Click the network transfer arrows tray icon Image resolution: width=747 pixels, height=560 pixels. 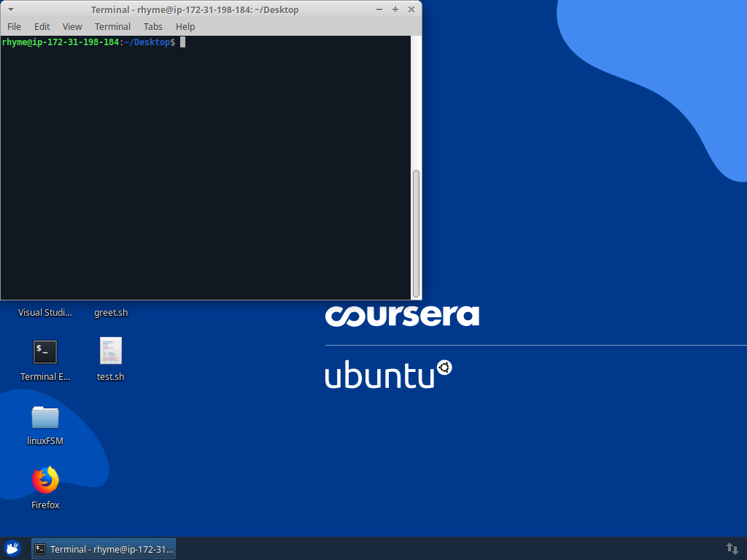[732, 548]
